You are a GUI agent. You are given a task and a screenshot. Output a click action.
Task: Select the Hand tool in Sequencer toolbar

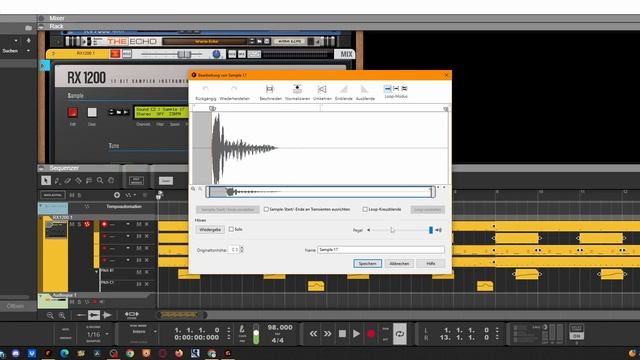point(111,180)
